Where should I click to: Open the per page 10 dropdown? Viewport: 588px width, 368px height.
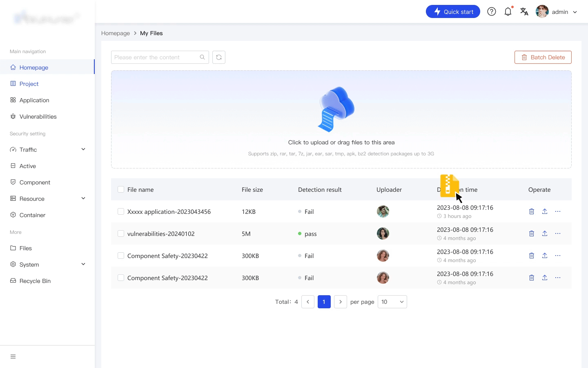click(x=392, y=302)
